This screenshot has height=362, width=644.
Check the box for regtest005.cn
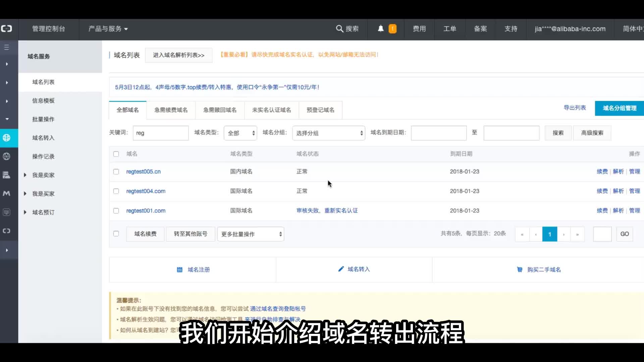(116, 172)
